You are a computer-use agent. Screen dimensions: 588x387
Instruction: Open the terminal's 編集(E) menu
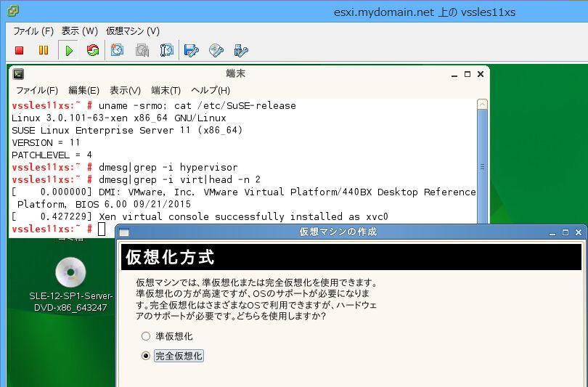click(x=83, y=90)
